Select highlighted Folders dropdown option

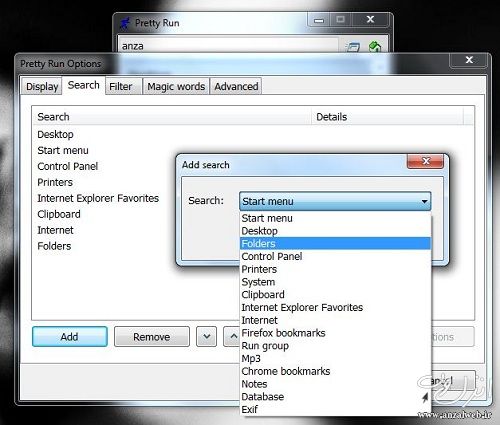click(335, 244)
